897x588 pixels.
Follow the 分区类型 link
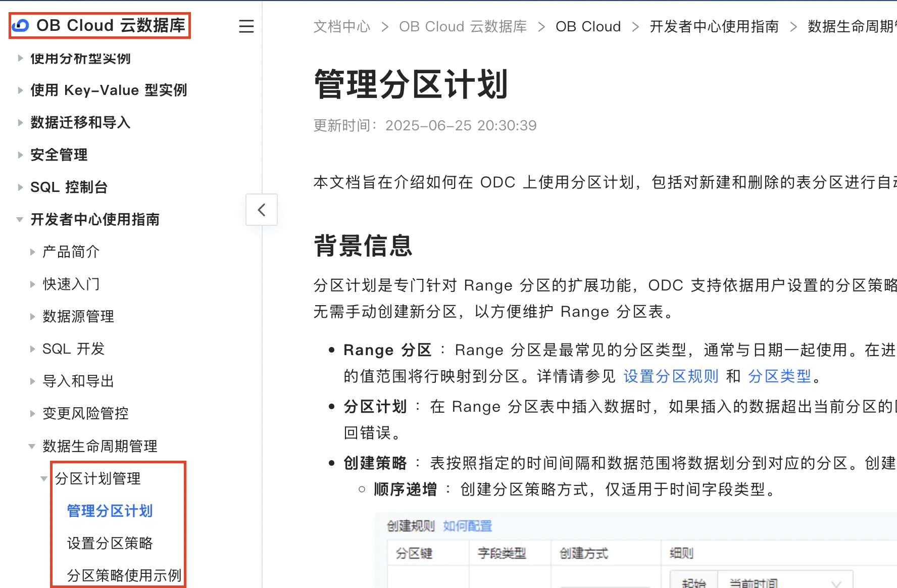tap(779, 376)
